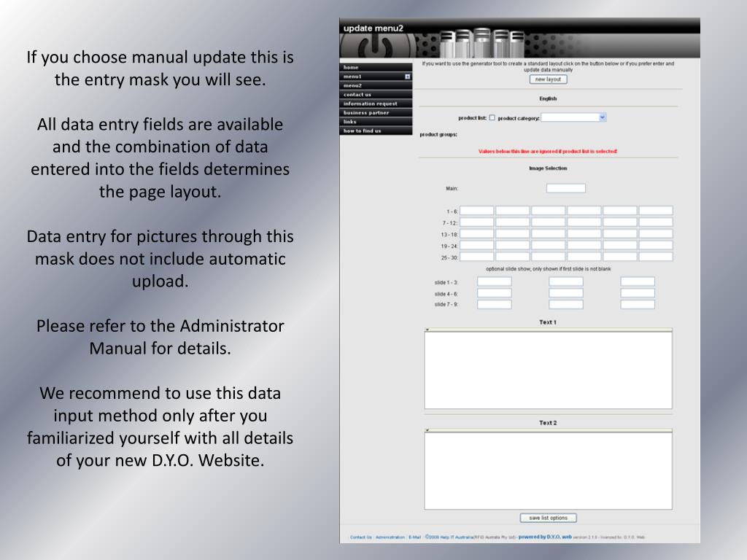Open information request menu item

[376, 104]
